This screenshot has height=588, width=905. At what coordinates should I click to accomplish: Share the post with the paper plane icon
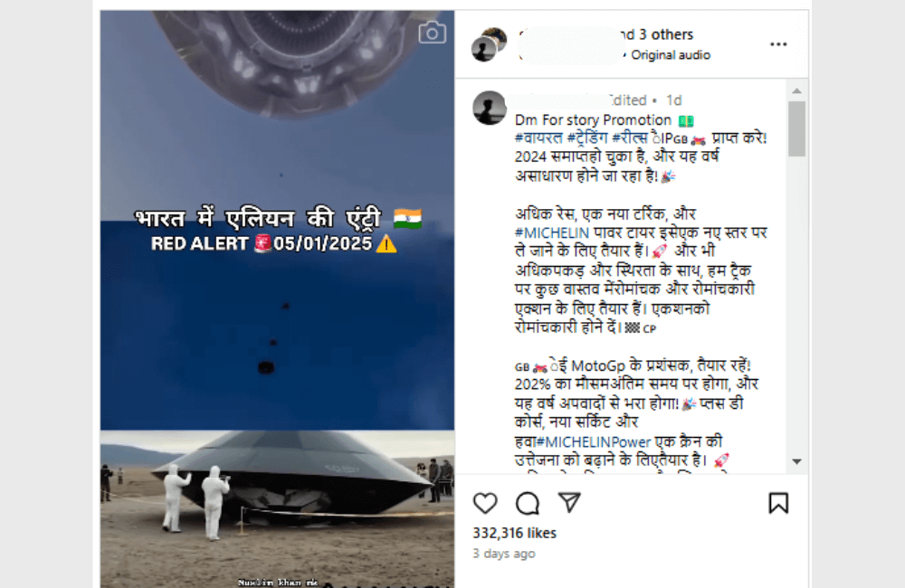[569, 503]
